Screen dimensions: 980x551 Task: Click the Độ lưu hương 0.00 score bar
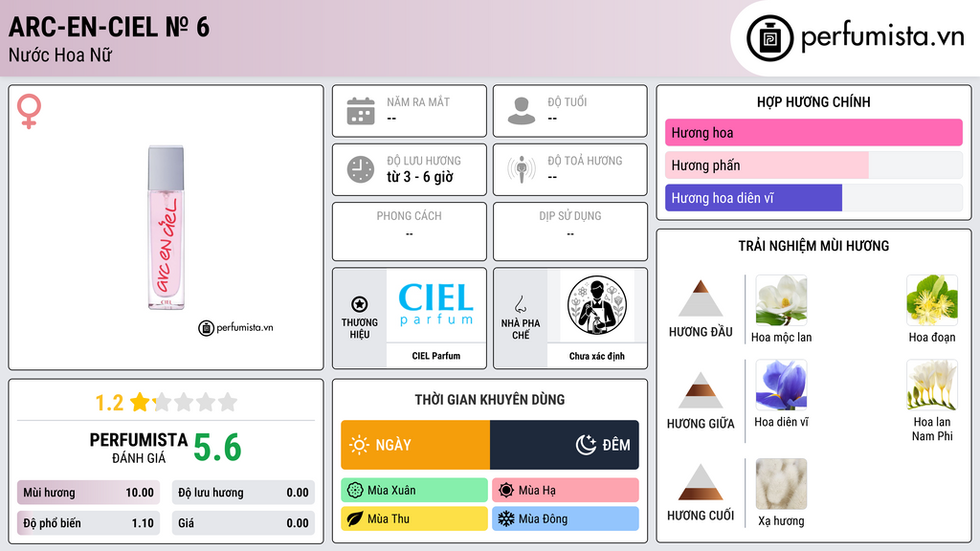tap(243, 493)
